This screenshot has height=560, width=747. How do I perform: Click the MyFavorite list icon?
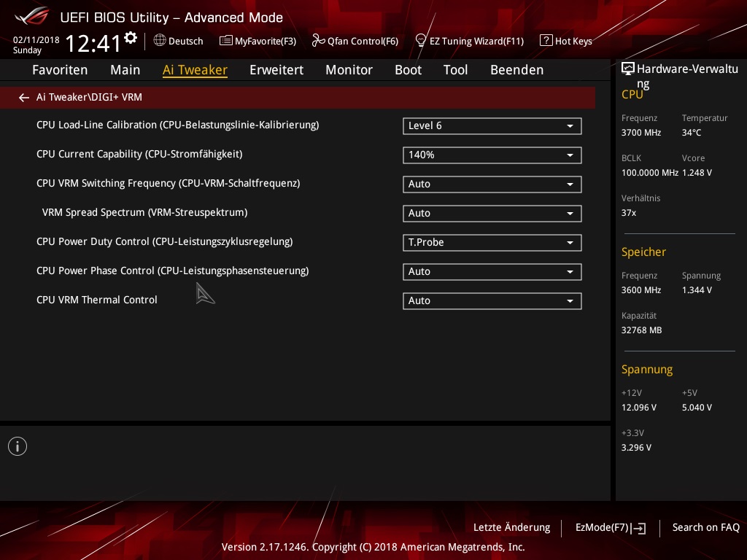point(226,41)
